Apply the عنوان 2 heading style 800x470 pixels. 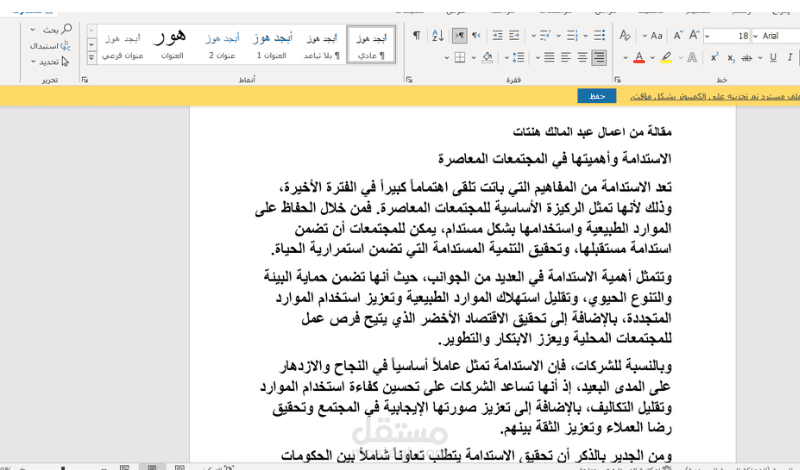click(x=222, y=45)
